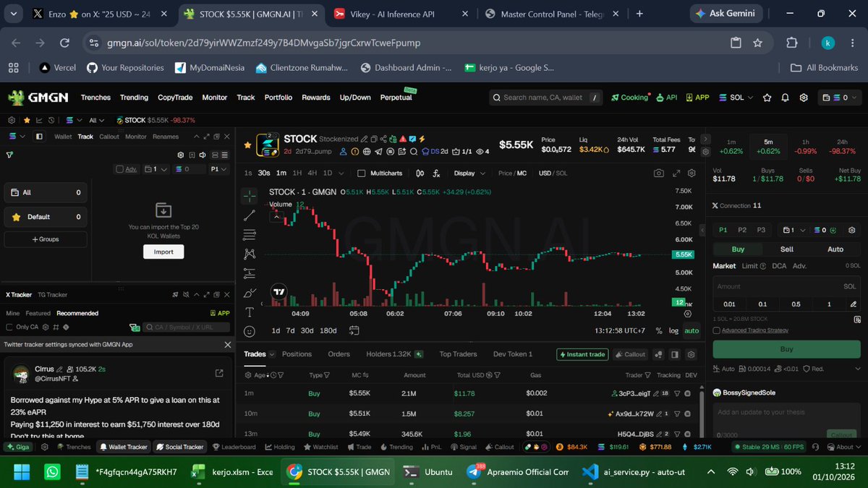Select the trend line drawing tool
The height and width of the screenshot is (488, 868).
pos(250,215)
